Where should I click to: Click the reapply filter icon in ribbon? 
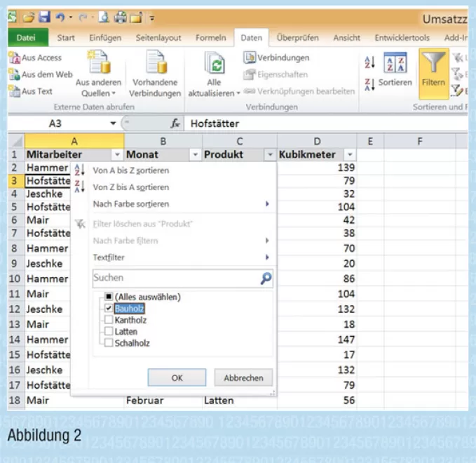pyautogui.click(x=457, y=74)
